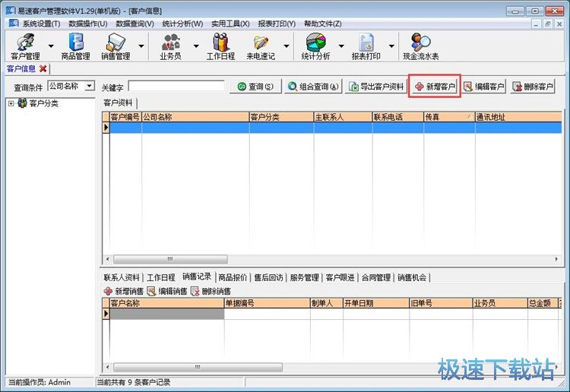Click customer grid scrollbar right arrow
Screen dimensions: 570x392
[x=556, y=259]
